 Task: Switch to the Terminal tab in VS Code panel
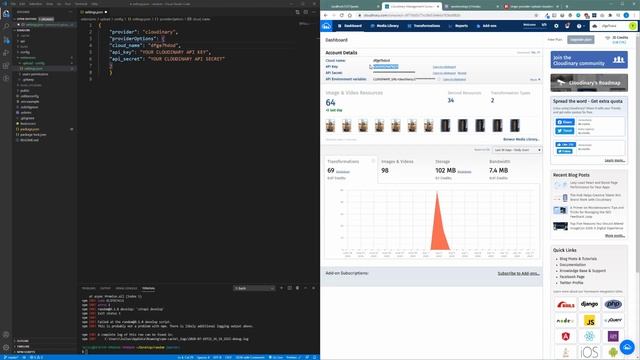(148, 288)
